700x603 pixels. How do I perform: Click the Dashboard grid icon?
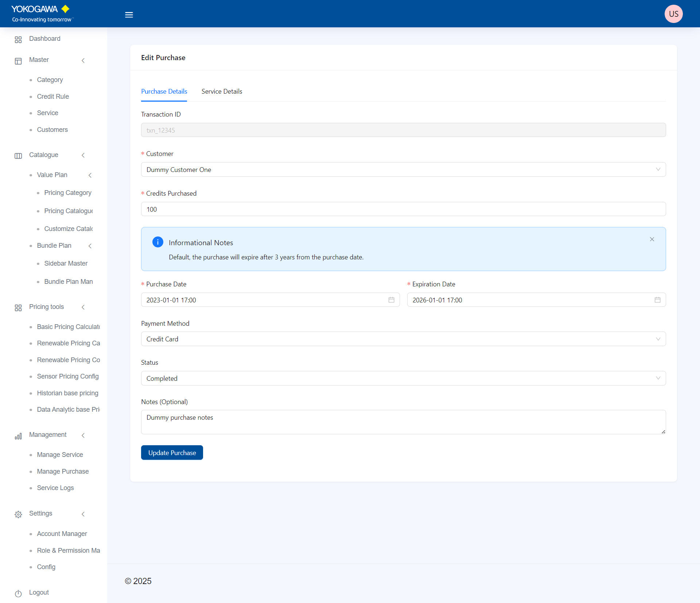pos(18,39)
